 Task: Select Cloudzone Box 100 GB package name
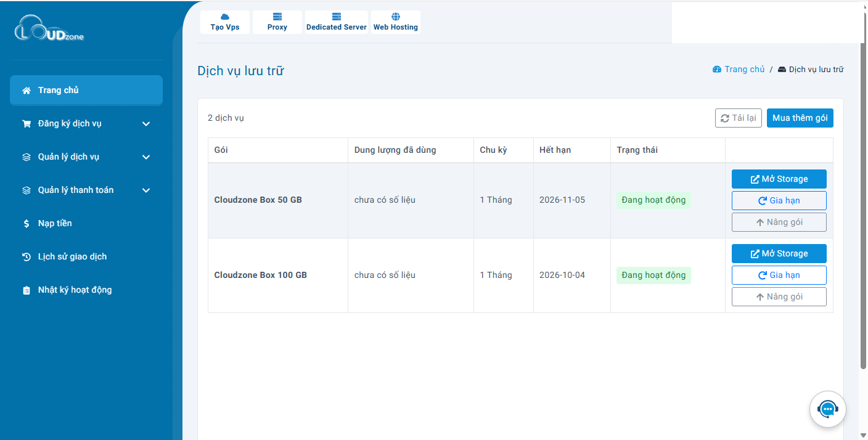click(261, 275)
